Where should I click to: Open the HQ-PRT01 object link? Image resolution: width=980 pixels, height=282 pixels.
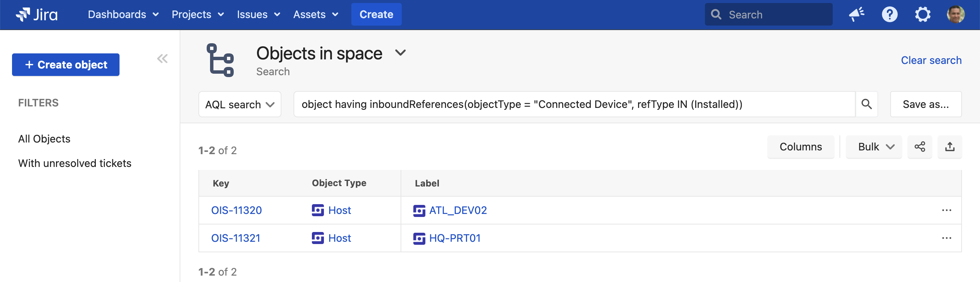(x=455, y=238)
